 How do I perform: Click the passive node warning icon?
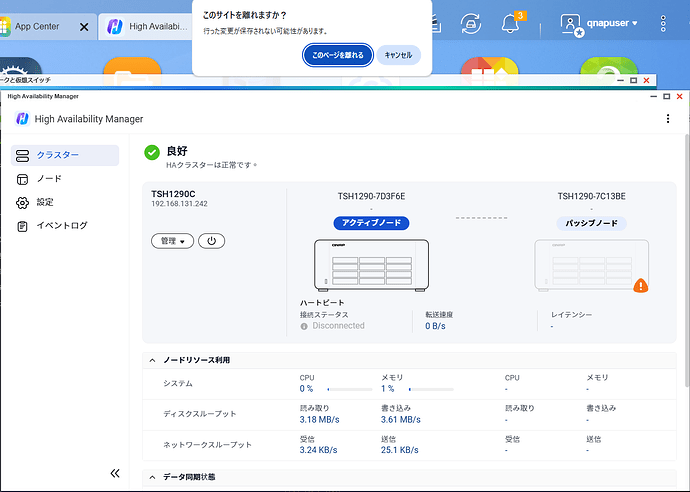point(641,285)
